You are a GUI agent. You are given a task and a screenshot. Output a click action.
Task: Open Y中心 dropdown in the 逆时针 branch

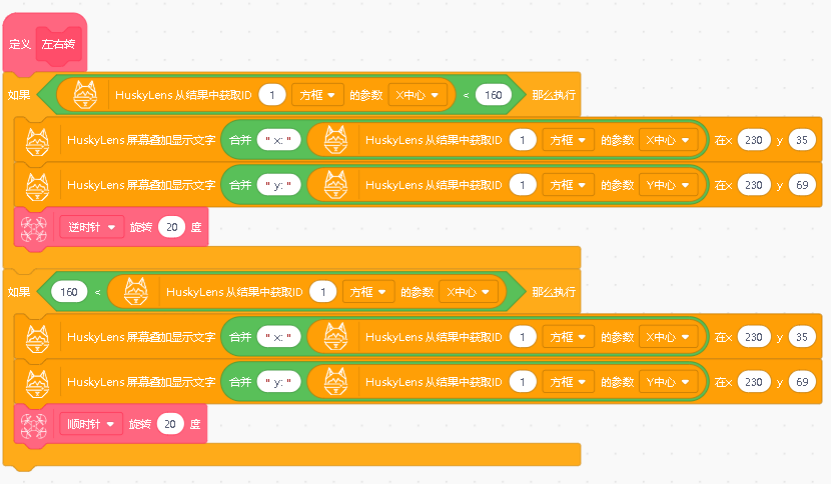(x=668, y=185)
